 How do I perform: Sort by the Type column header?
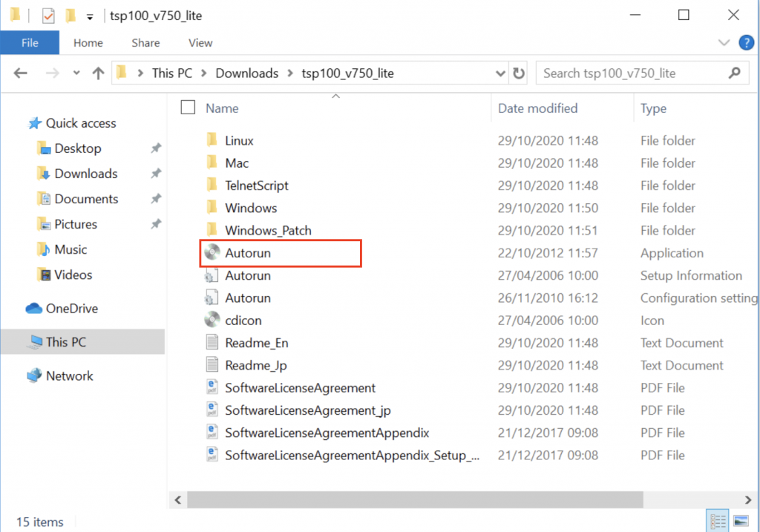653,108
